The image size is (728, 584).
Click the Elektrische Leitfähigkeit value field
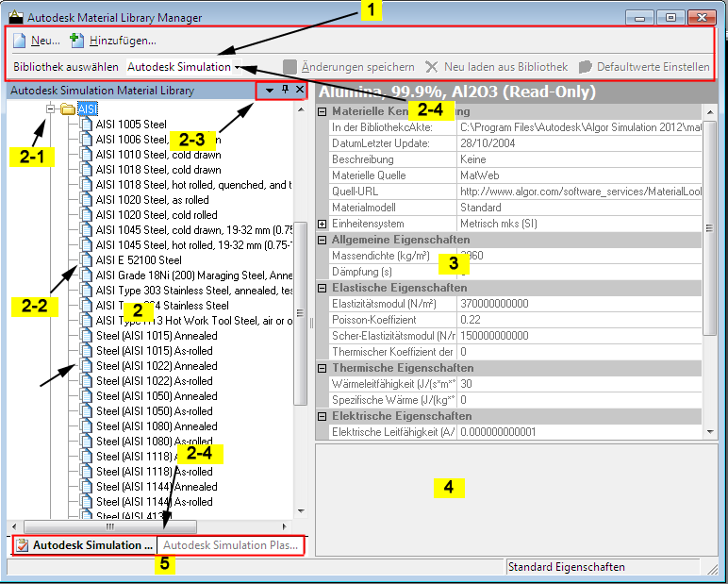[579, 432]
